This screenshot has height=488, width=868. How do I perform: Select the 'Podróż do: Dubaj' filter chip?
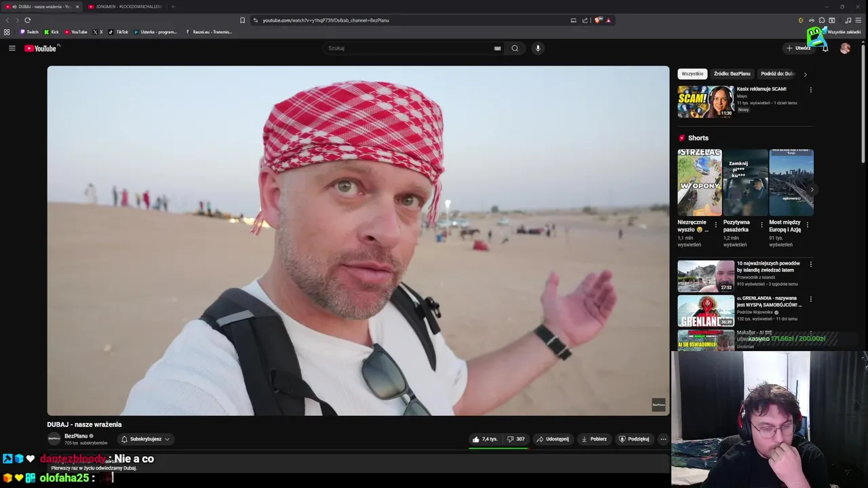click(x=778, y=74)
